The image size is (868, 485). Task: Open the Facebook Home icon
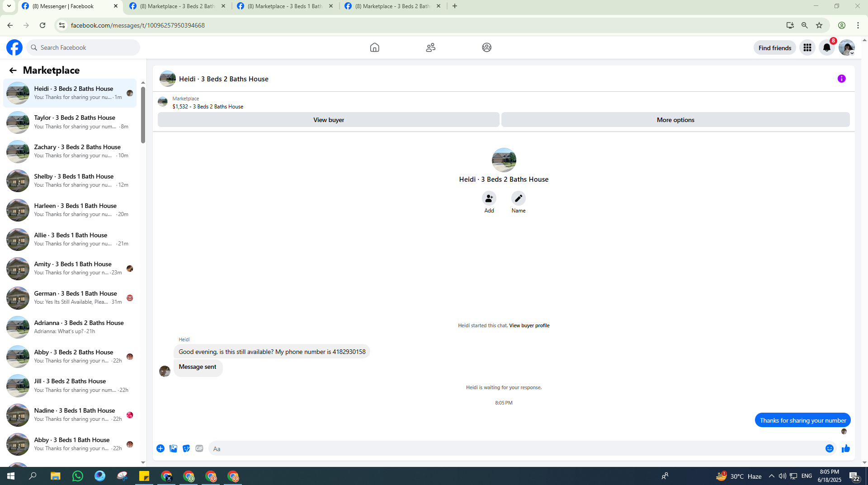tap(374, 47)
